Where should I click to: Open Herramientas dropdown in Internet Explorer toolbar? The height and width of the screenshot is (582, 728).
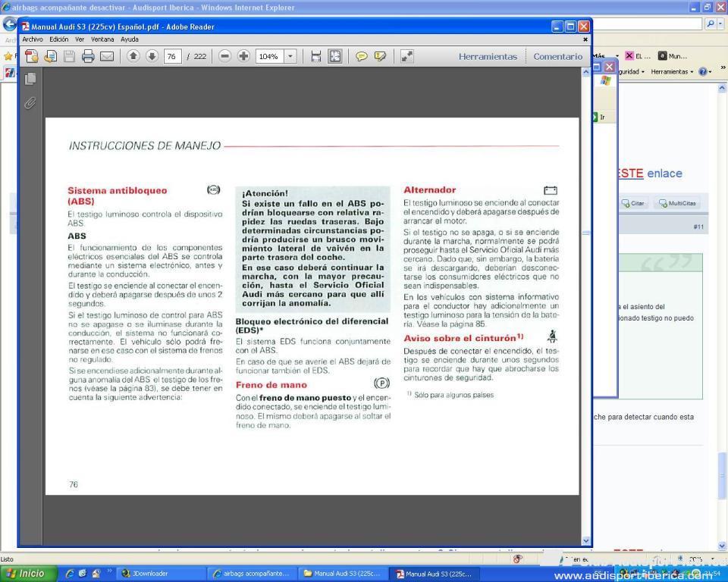click(x=672, y=71)
